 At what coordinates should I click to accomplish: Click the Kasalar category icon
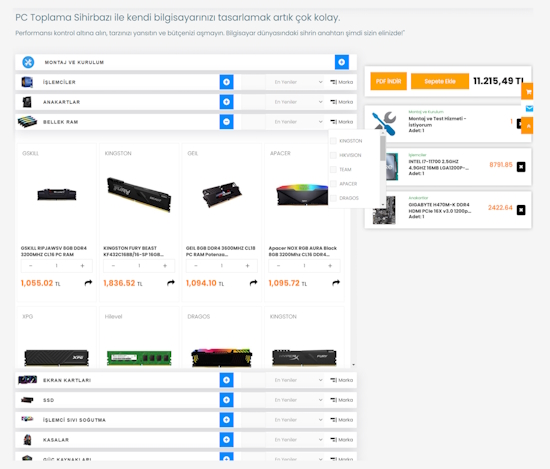tap(27, 440)
